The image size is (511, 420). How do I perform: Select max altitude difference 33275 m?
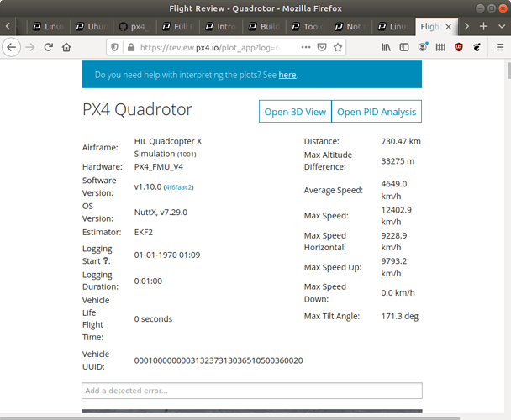(398, 161)
